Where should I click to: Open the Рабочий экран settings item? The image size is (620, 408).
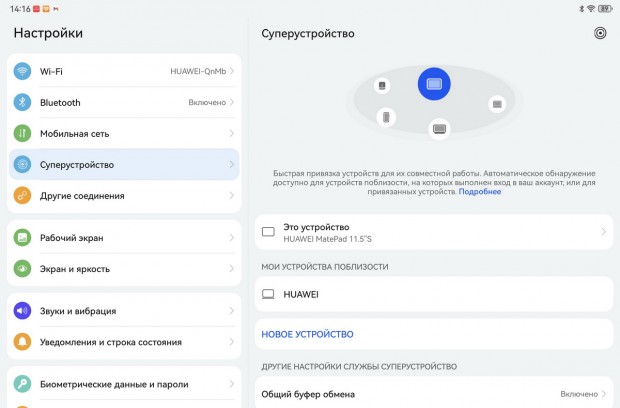click(x=124, y=238)
